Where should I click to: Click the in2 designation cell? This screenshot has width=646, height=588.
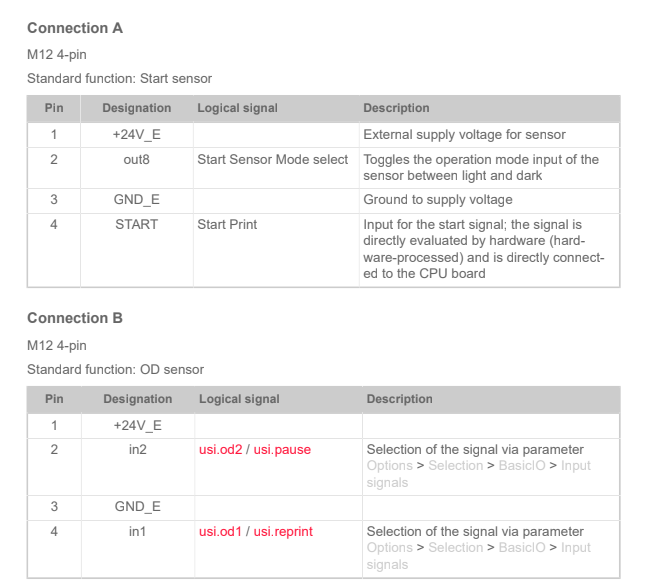click(137, 450)
